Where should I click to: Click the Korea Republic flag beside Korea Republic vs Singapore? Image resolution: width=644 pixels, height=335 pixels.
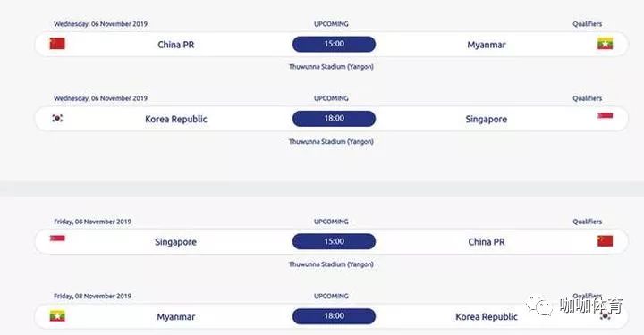[57, 118]
